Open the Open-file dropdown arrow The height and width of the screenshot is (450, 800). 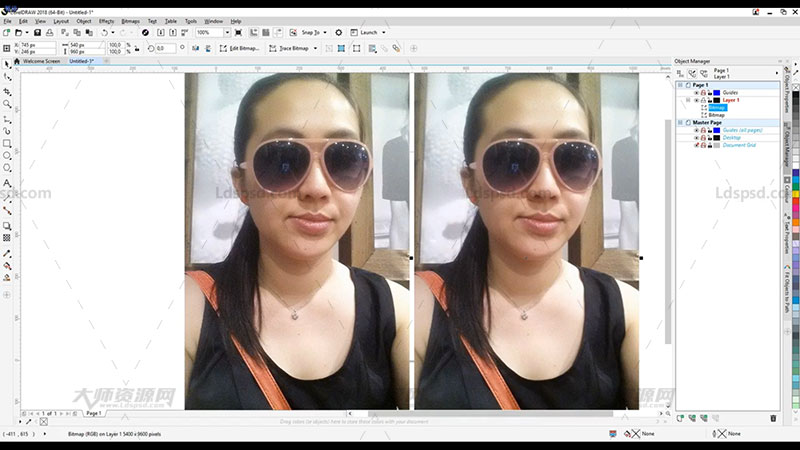[x=27, y=32]
